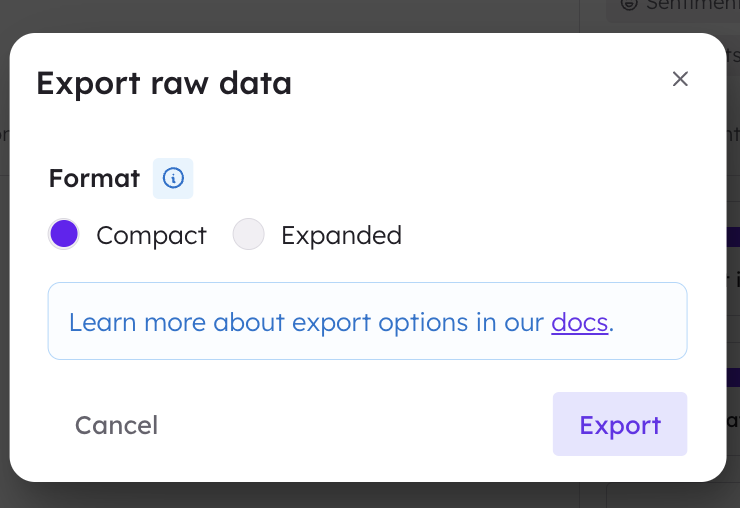
Task: Click the Learn more about export options banner
Action: 367,321
